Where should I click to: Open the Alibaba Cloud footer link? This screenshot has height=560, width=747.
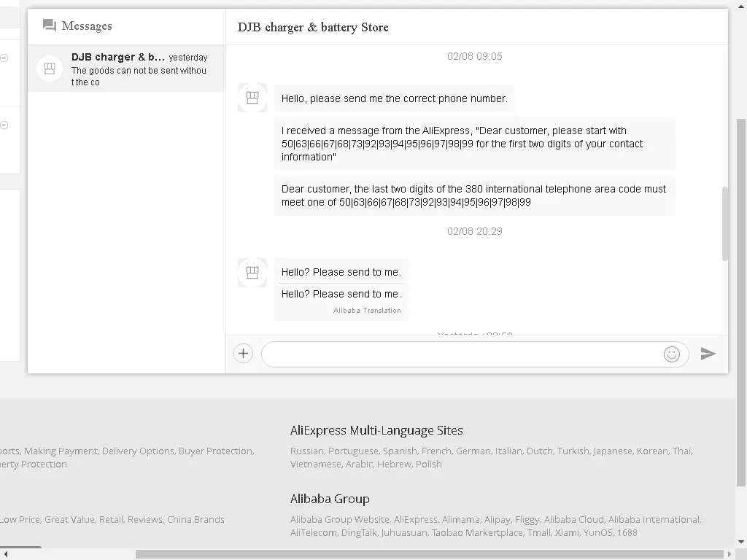point(573,519)
